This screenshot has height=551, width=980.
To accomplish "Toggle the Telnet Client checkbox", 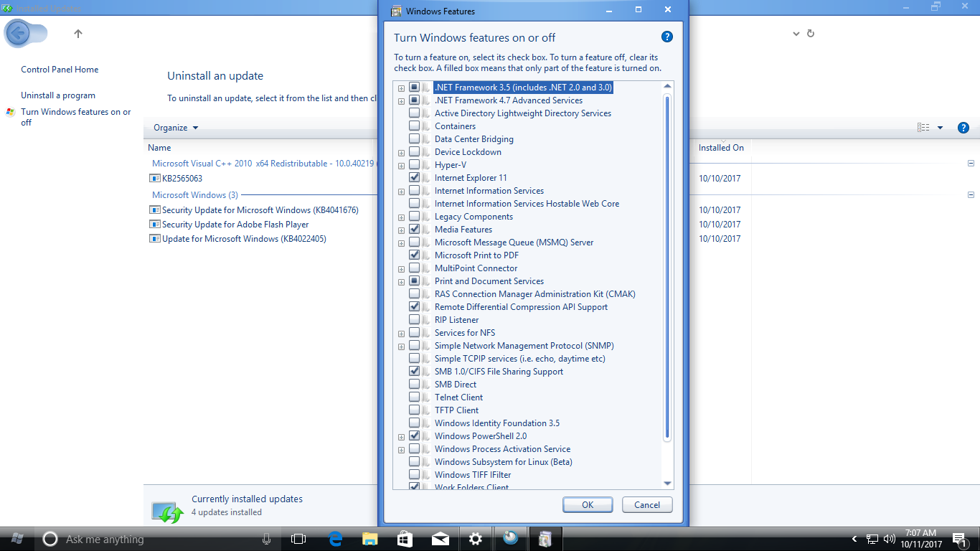I will (415, 397).
